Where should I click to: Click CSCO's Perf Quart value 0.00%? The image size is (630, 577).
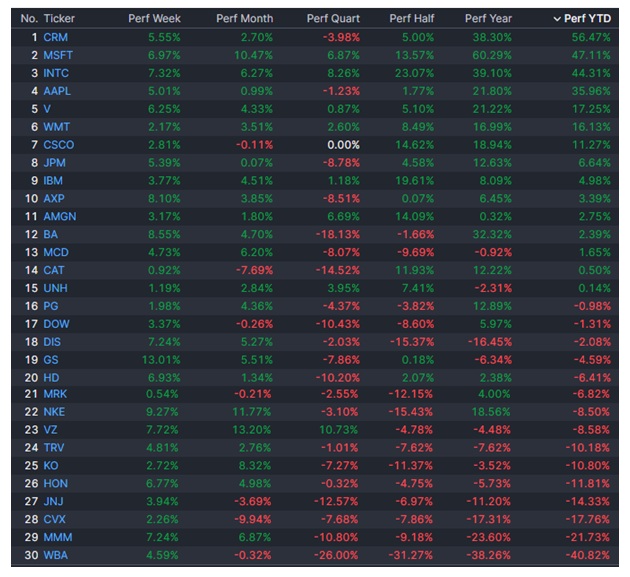click(x=344, y=145)
